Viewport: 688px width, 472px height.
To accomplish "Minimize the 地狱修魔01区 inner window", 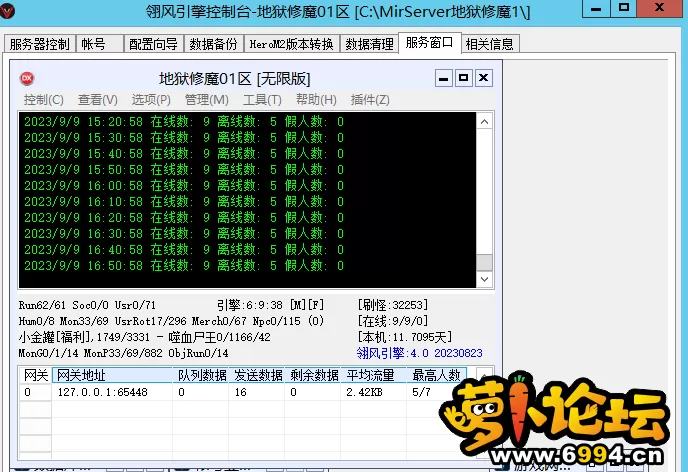I will (444, 79).
